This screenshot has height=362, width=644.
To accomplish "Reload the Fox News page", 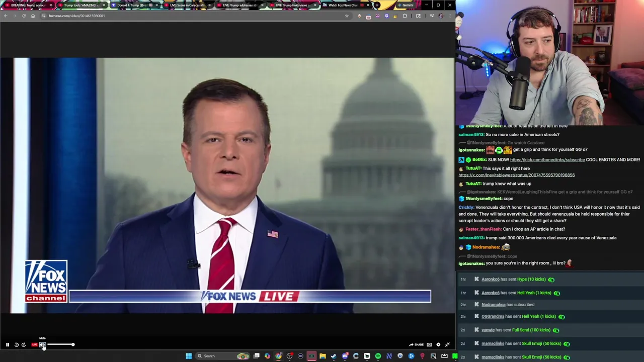I will 24,16.
